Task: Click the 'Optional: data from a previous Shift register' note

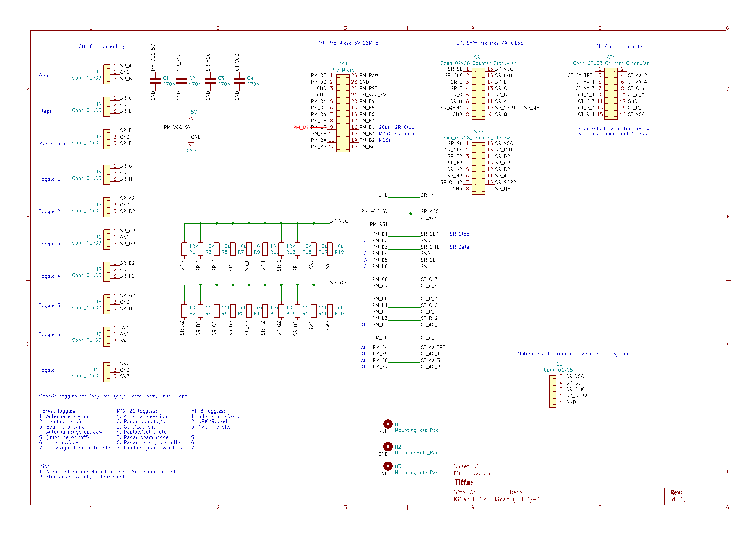Action: 573,354
